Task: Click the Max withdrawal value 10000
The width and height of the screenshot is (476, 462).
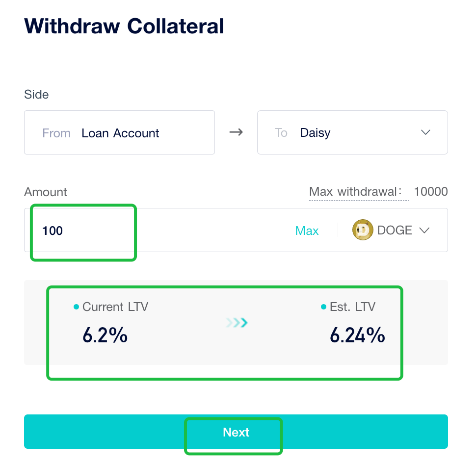Action: pyautogui.click(x=430, y=192)
